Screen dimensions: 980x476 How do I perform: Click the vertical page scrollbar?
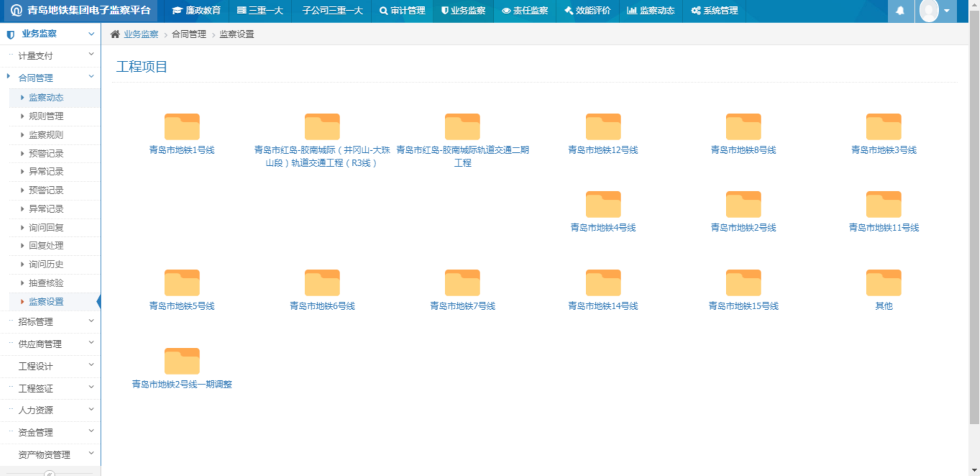coord(974,215)
